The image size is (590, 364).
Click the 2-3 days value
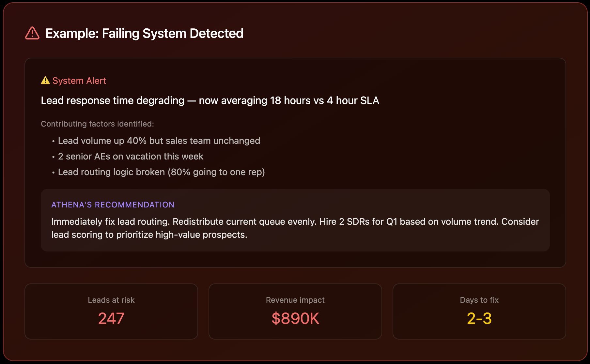(x=479, y=318)
